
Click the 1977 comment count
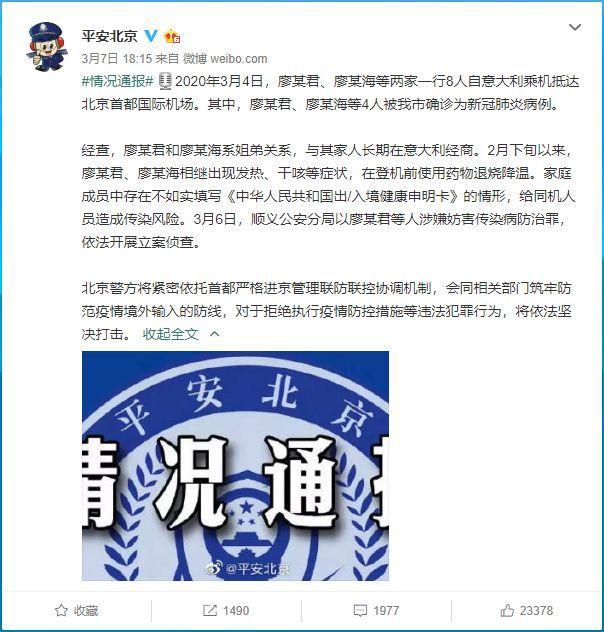click(x=386, y=610)
